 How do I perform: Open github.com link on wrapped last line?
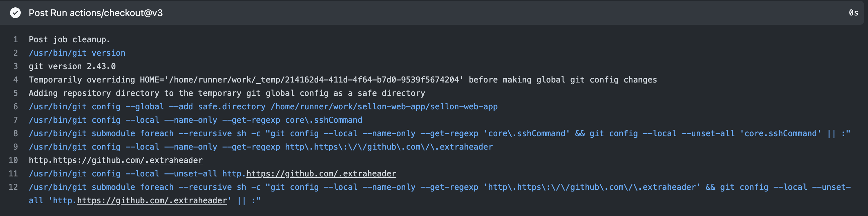(152, 201)
